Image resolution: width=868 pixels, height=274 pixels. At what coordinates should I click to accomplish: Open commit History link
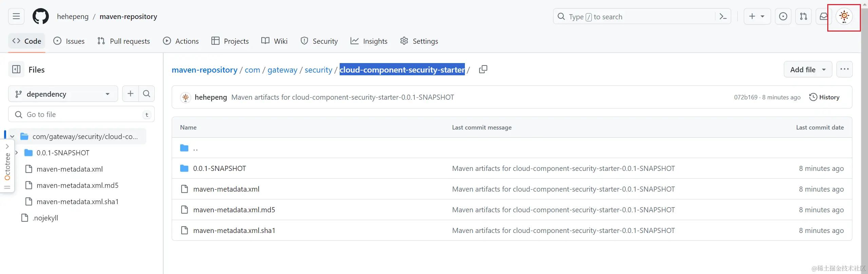(x=824, y=97)
